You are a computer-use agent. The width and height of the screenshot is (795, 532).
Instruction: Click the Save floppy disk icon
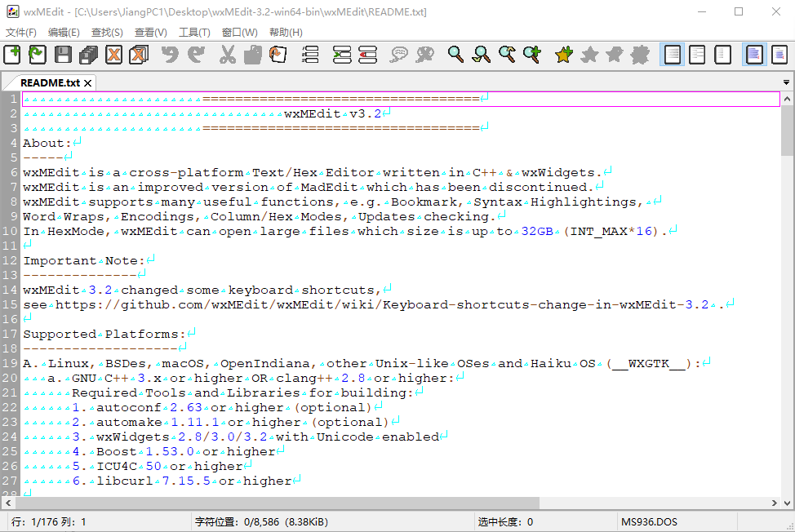(63, 54)
